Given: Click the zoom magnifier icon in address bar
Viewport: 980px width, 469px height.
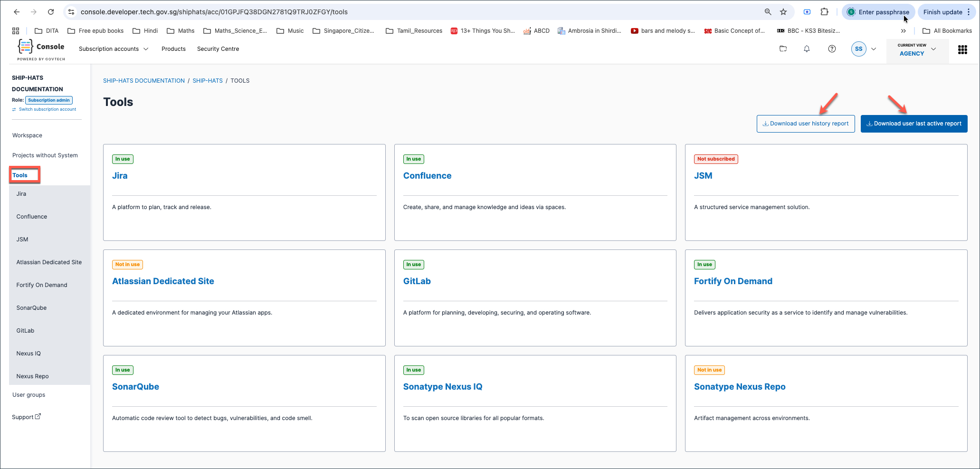Looking at the screenshot, I should (x=768, y=12).
